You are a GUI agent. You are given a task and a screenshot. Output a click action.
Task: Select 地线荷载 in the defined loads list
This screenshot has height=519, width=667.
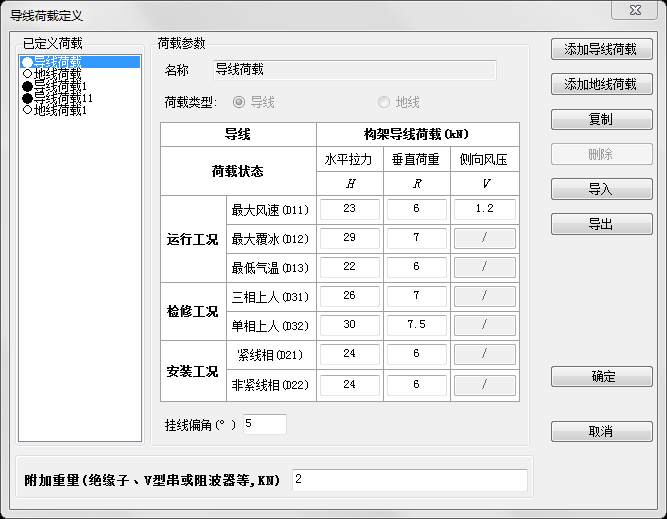(58, 74)
